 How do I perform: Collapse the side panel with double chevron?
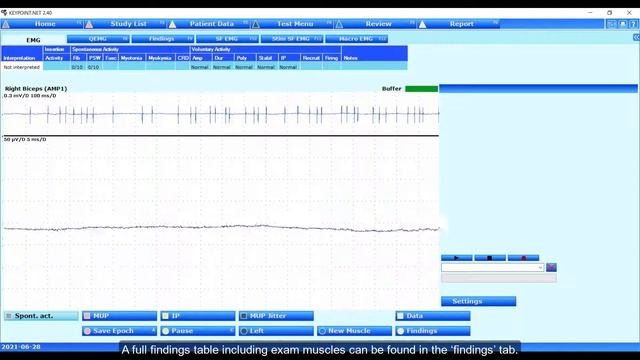coord(636,38)
